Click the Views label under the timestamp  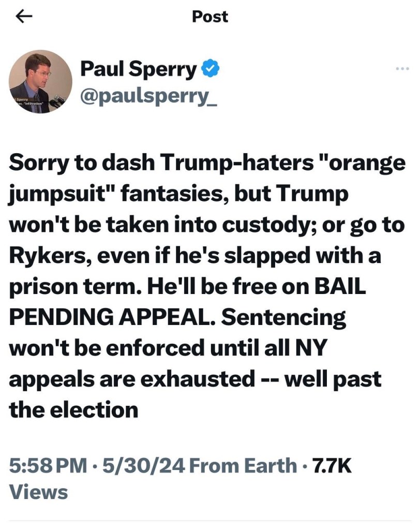(38, 492)
